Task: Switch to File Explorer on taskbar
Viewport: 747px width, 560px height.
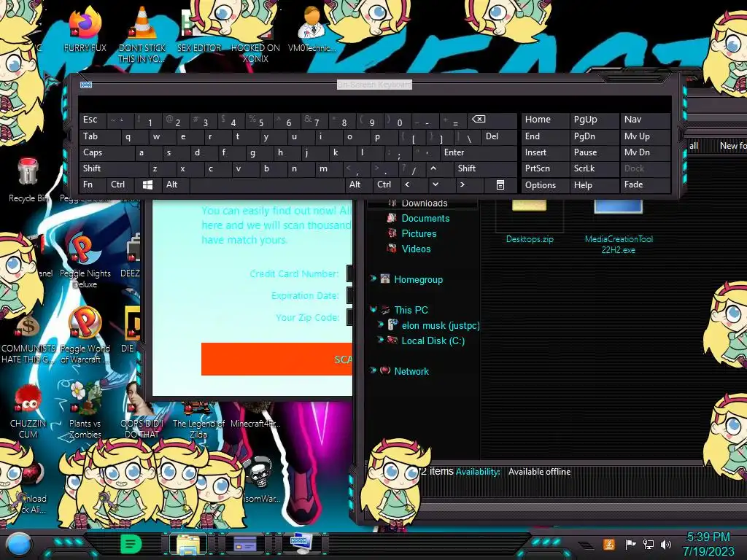Action: tap(188, 544)
